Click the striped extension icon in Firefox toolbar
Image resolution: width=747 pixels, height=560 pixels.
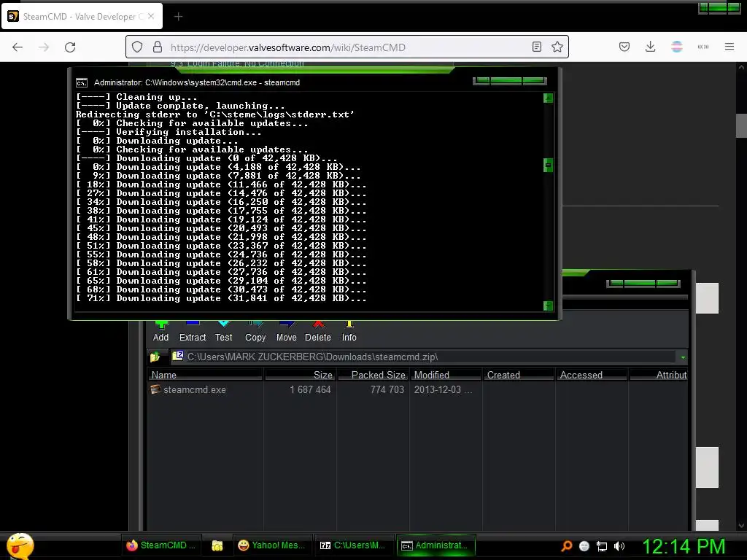(x=677, y=47)
